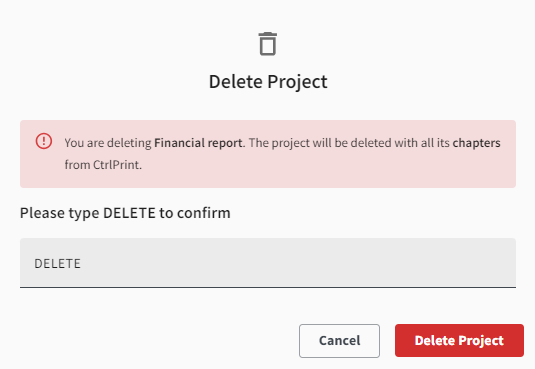Viewport: 535px width, 369px height.
Task: Focus the DELETE confirmation text field
Action: (x=268, y=263)
